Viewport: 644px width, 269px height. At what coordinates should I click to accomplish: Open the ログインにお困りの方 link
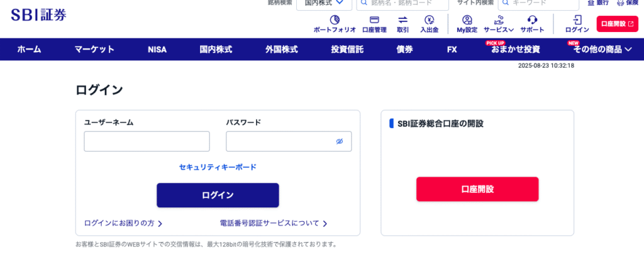(123, 223)
